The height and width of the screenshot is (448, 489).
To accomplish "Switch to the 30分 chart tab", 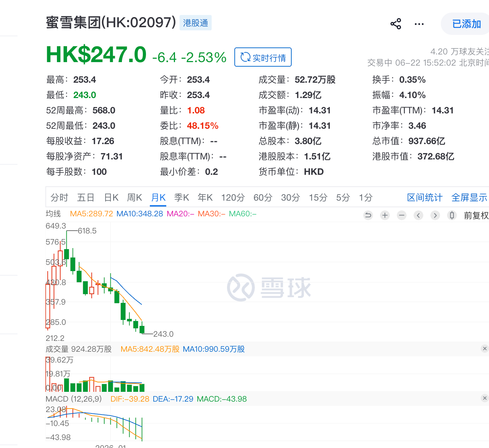I will tap(291, 197).
